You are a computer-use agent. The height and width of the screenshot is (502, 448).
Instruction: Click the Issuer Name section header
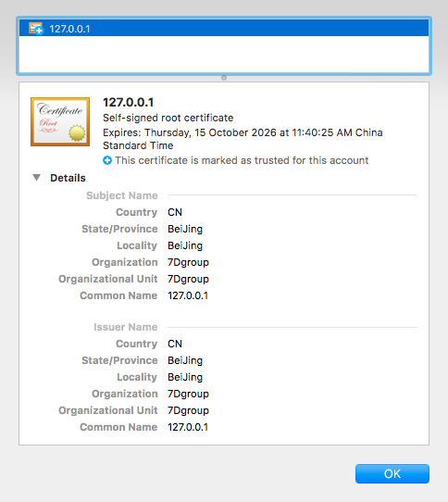tap(126, 327)
